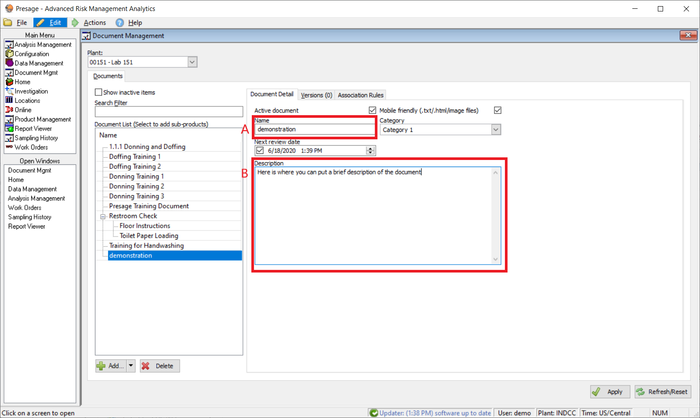This screenshot has width=700, height=418.
Task: Open the Actions menu
Action: (94, 22)
